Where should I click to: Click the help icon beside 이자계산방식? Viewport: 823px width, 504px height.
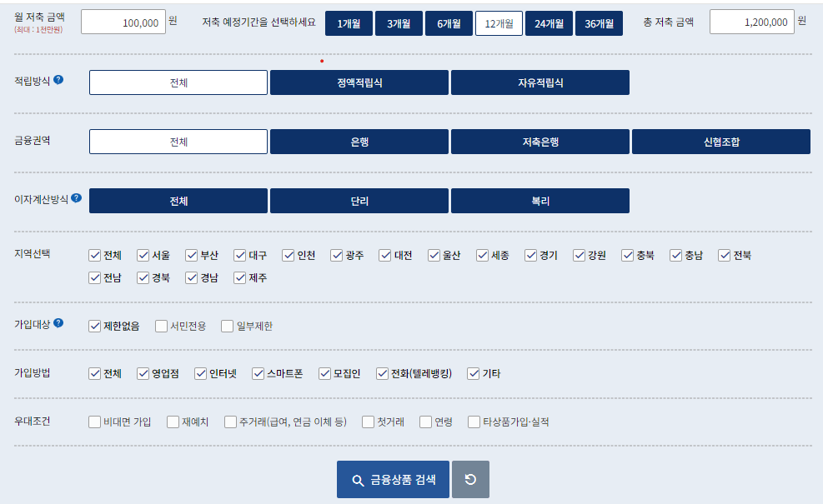tap(77, 197)
